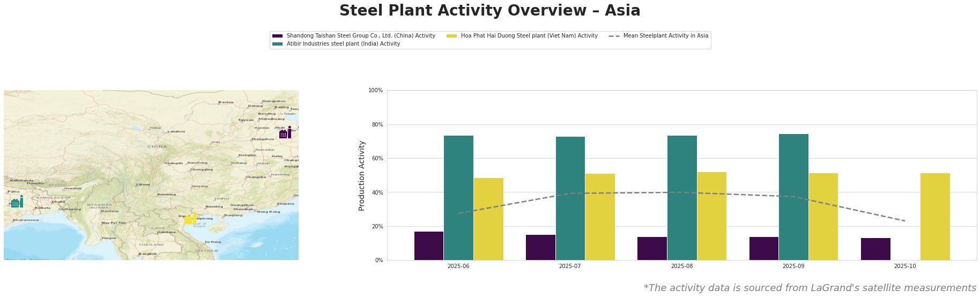
Task: Select Hoa Phat Hai Duong legend label
Action: point(529,36)
